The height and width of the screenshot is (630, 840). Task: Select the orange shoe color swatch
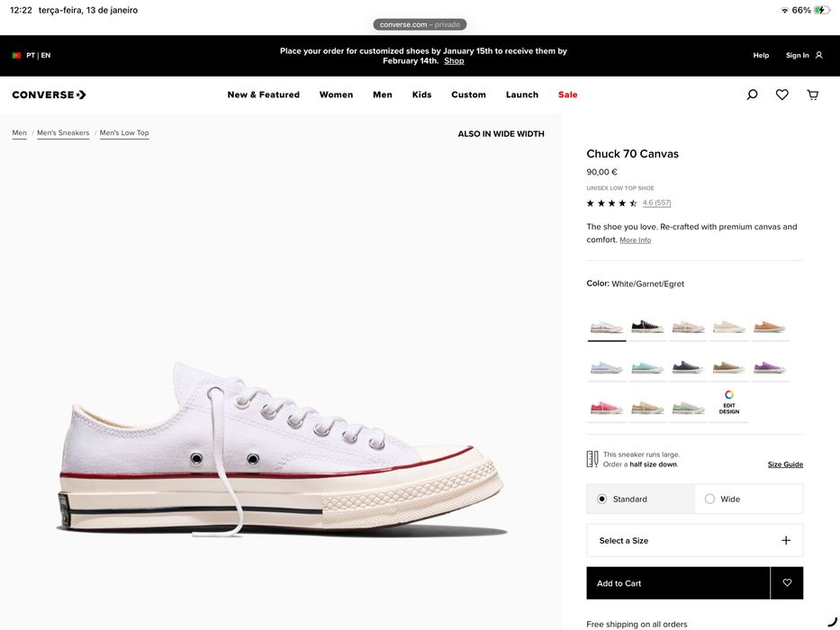pos(770,326)
